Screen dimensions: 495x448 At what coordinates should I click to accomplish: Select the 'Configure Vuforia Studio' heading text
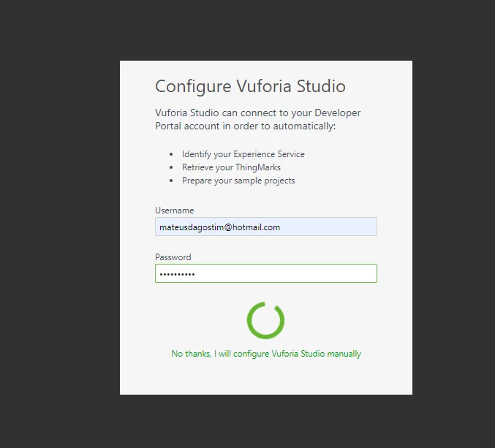(x=250, y=86)
